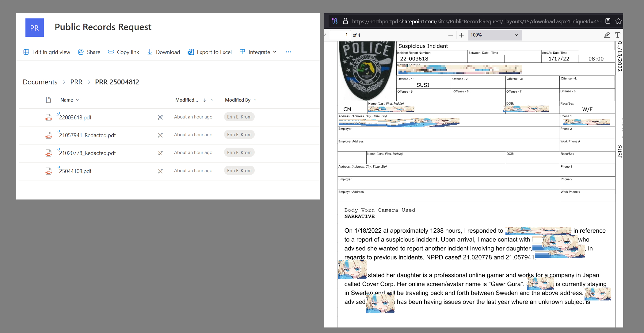
Task: Click the browser bookmark star icon
Action: click(618, 21)
